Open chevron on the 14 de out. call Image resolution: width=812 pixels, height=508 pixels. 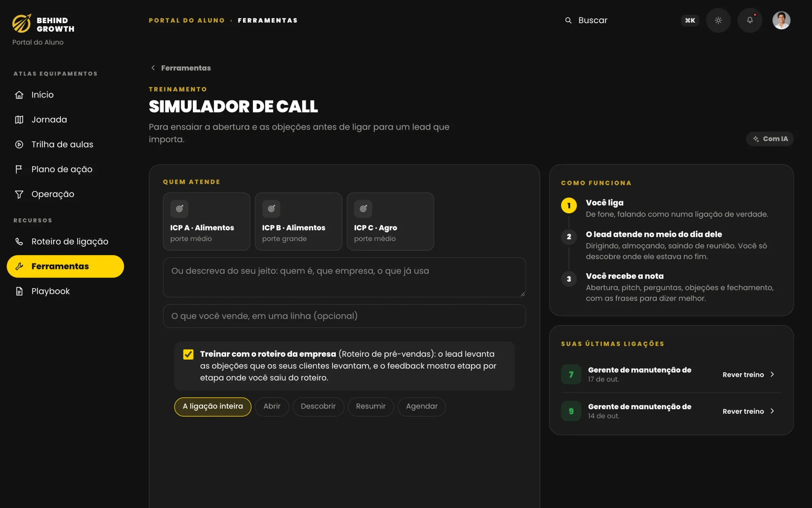click(x=772, y=411)
